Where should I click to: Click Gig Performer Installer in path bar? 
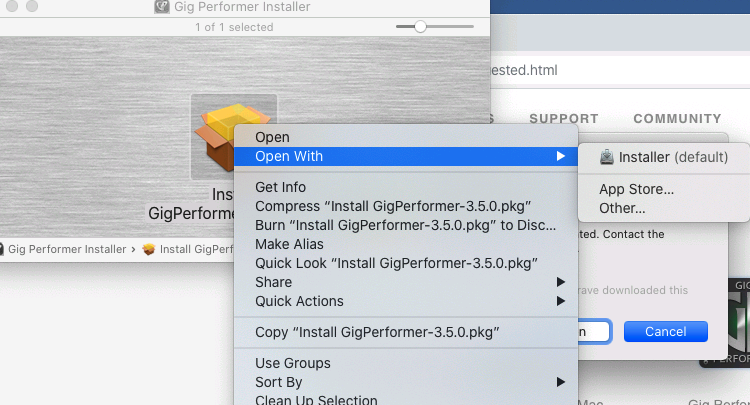pyautogui.click(x=67, y=249)
